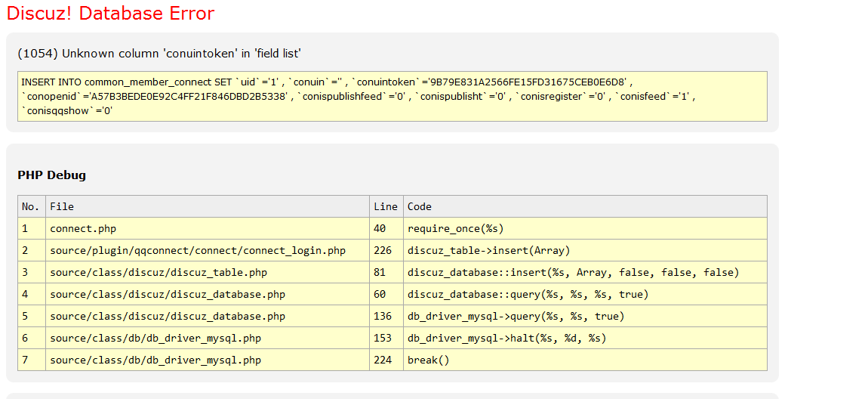Click the discuz_database::insert code cell
This screenshot has height=399, width=868.
tap(573, 272)
